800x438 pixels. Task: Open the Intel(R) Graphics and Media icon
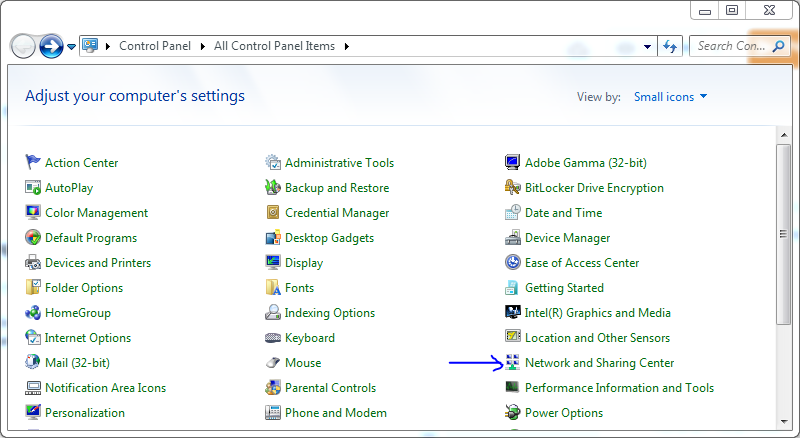pos(512,312)
